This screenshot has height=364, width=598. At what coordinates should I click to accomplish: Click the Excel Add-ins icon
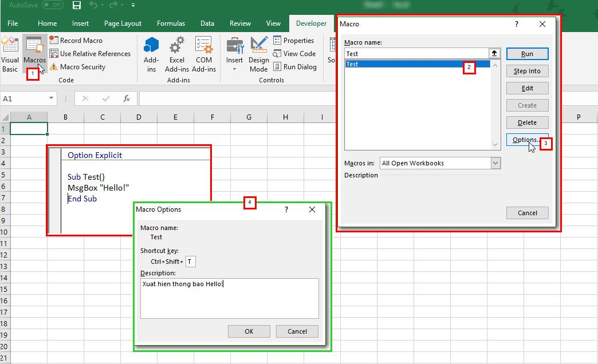177,52
